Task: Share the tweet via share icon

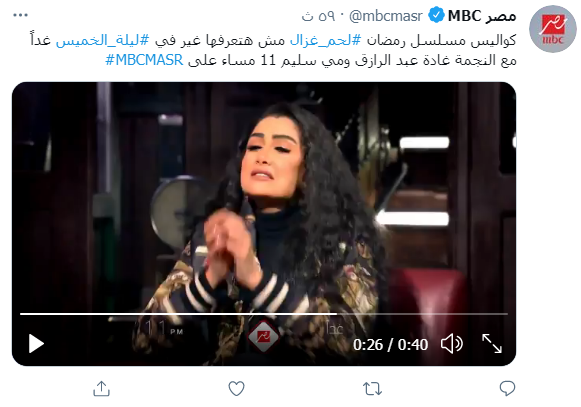Action: tap(101, 388)
